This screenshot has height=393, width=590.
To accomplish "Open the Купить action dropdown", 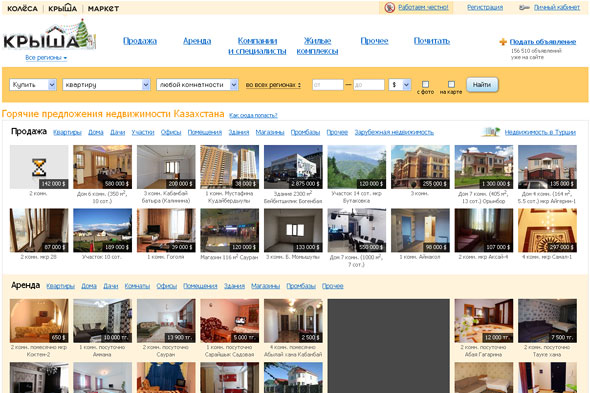I will 33,85.
